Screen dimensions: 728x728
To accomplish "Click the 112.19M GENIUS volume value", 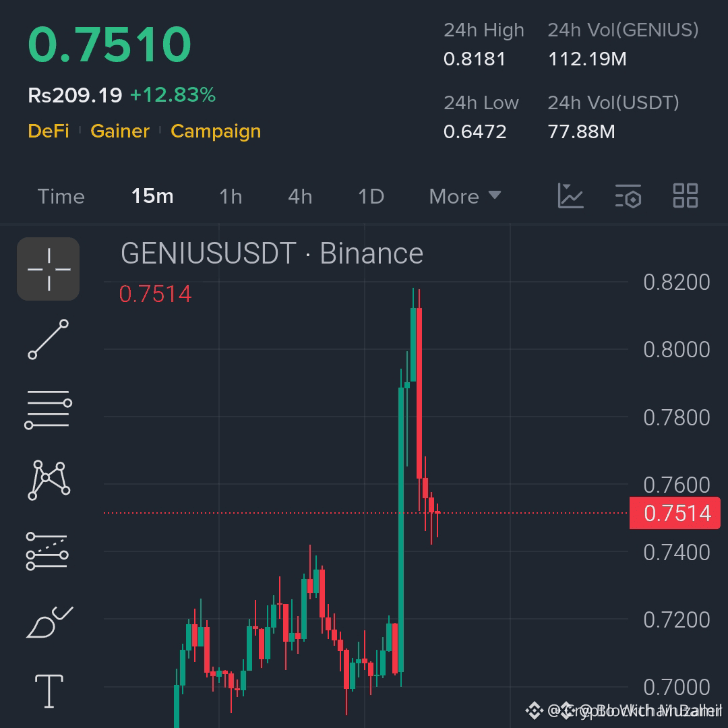I will point(587,59).
